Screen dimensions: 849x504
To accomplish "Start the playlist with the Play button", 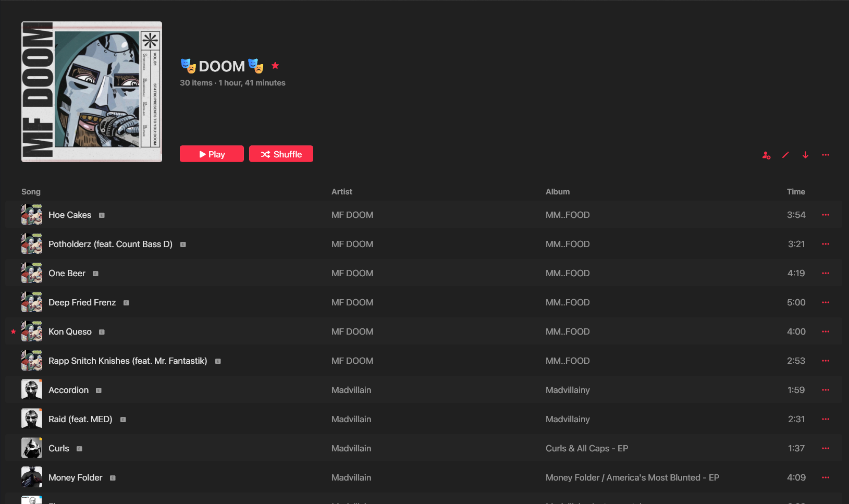I will pyautogui.click(x=212, y=154).
